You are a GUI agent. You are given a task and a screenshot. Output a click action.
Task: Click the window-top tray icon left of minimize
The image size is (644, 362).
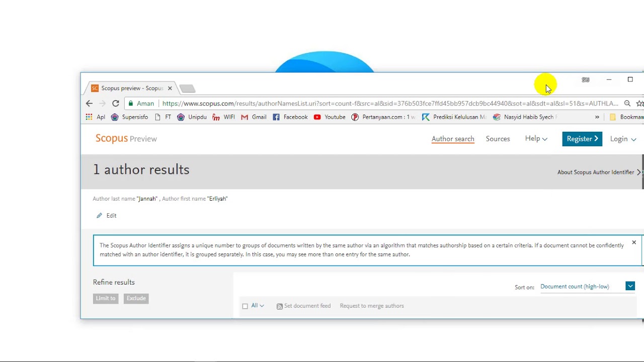586,79
